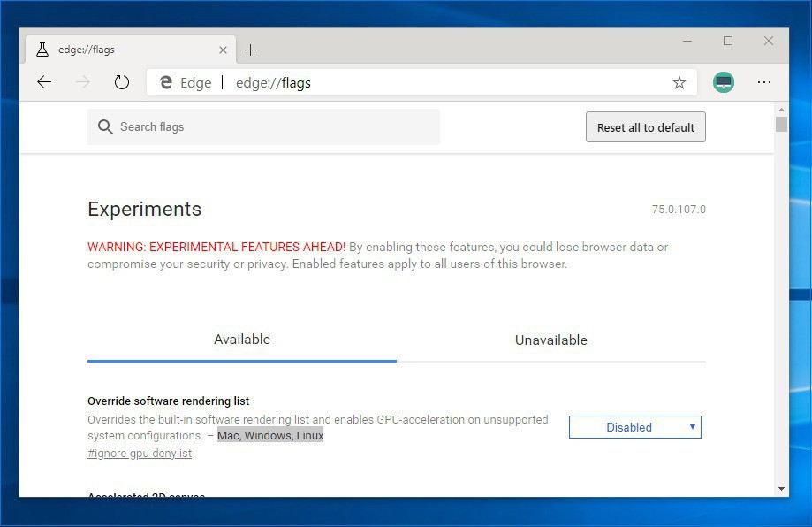Click the vertical scrollbar thumb
The width and height of the screenshot is (812, 527).
pyautogui.click(x=781, y=125)
